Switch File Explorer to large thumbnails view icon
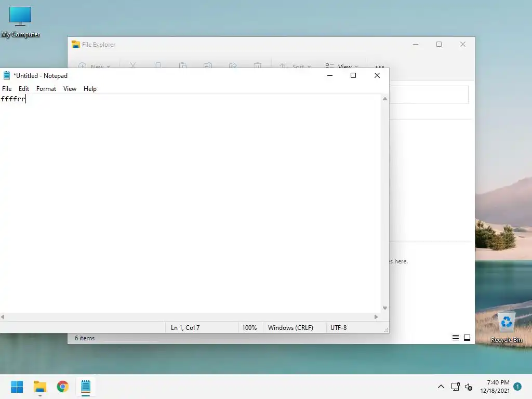Viewport: 532px width, 399px height. [467, 338]
